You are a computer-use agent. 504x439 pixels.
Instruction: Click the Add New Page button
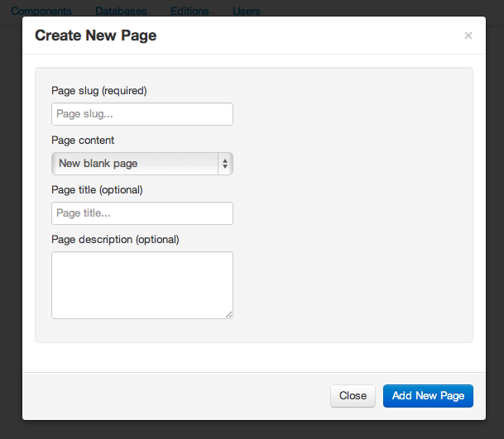(x=428, y=396)
